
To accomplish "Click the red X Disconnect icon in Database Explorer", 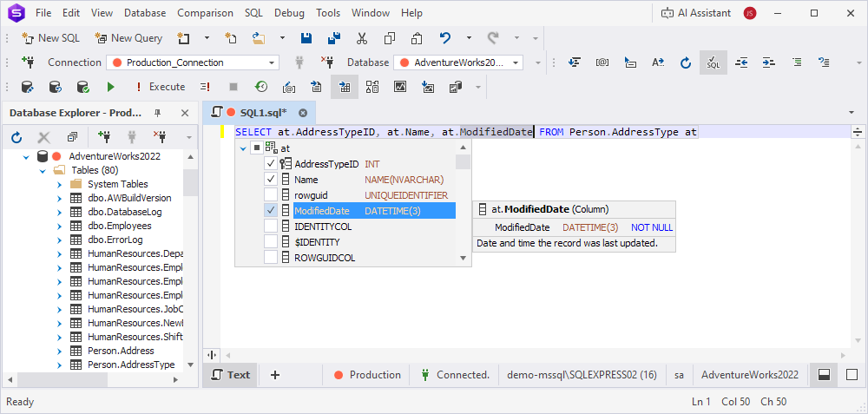I will 160,136.
